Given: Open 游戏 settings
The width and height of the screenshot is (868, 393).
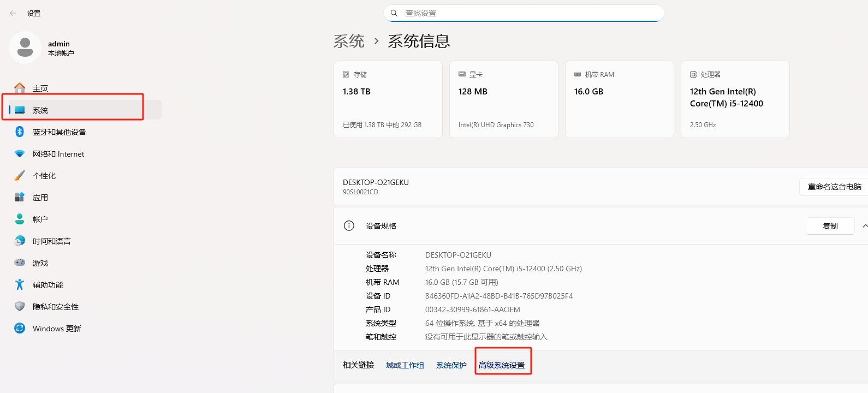Looking at the screenshot, I should (85, 263).
